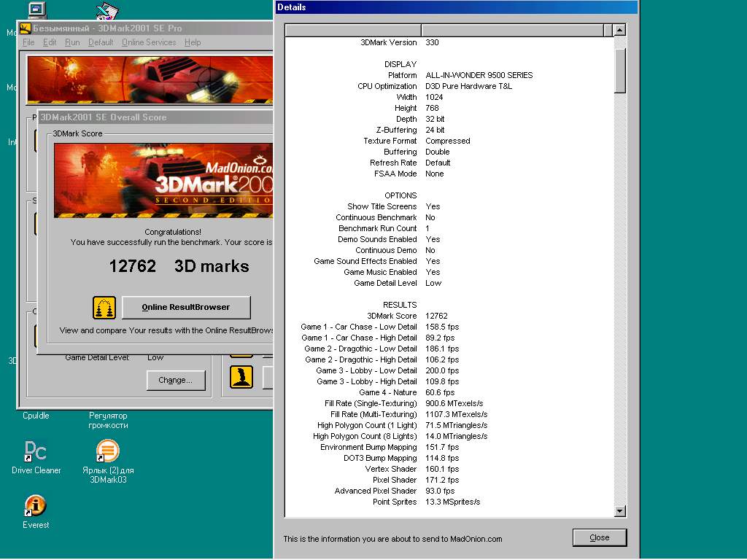The height and width of the screenshot is (560, 747).
Task: Open the Edit menu
Action: (x=50, y=42)
